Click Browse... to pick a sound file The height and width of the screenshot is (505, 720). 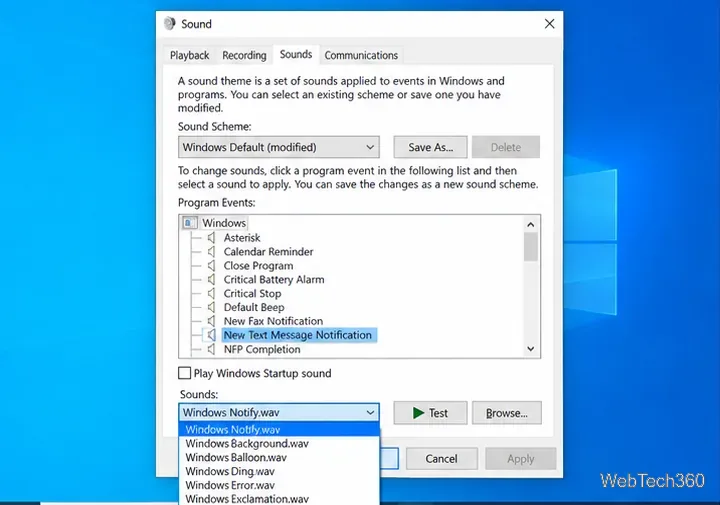point(507,413)
